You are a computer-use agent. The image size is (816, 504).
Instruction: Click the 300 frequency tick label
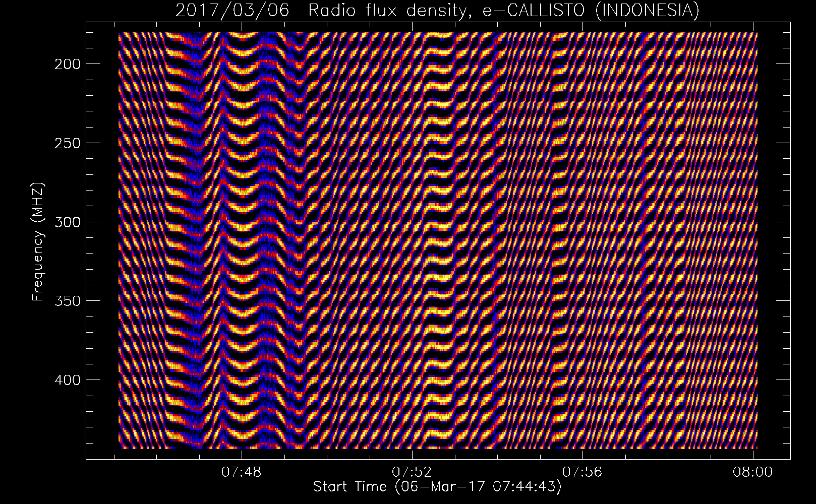pos(67,222)
